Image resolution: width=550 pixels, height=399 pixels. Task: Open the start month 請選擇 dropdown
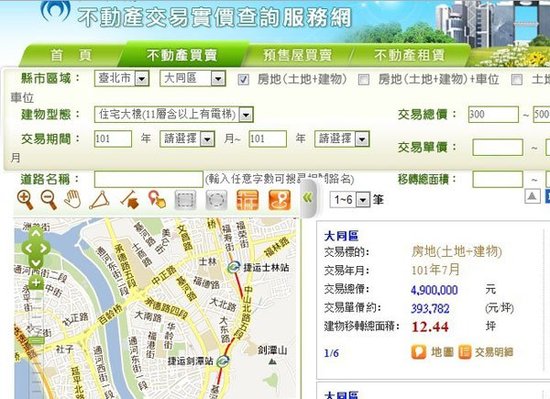click(187, 139)
